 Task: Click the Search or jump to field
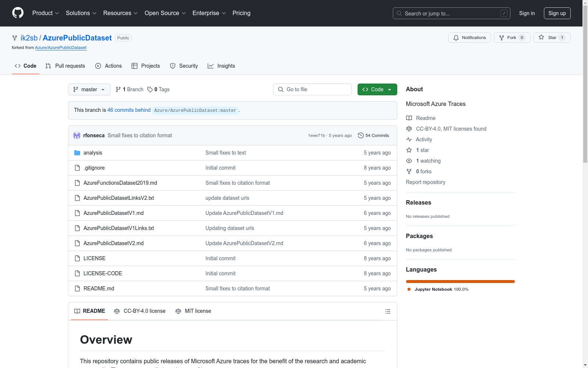[x=452, y=13]
